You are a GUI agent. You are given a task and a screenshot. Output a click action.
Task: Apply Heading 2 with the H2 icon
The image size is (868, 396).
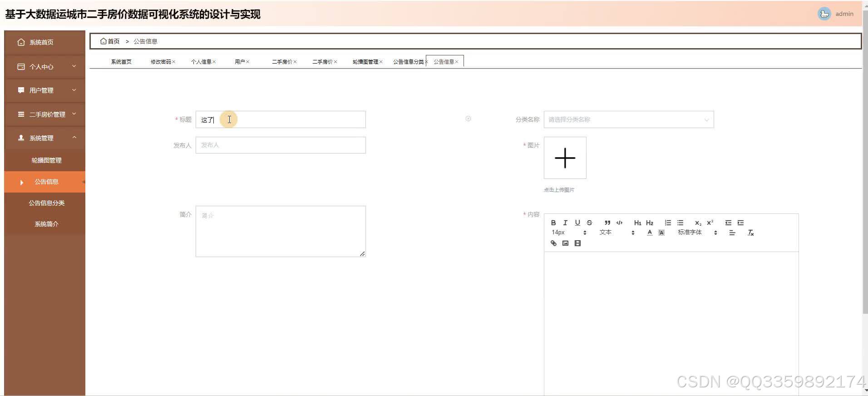[x=650, y=223]
